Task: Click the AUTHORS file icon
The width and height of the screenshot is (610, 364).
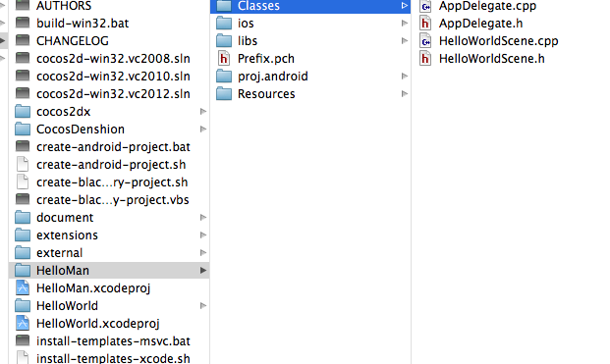Action: [23, 5]
